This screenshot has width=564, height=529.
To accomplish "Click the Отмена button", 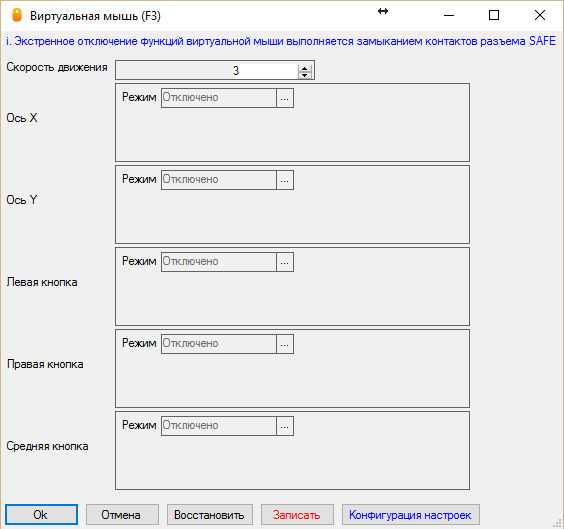I will click(122, 515).
